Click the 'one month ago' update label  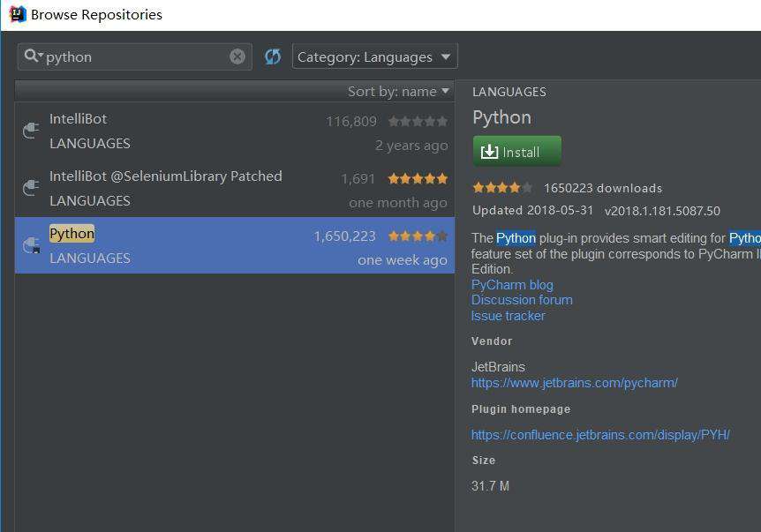pyautogui.click(x=398, y=203)
